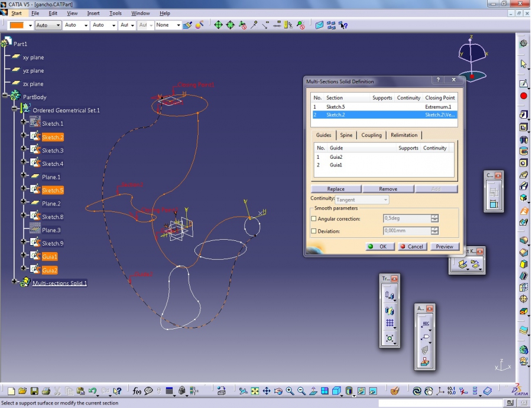Viewport: 532px width, 408px height.
Task: Click the Flag Note with Leader icon
Action: click(x=425, y=338)
